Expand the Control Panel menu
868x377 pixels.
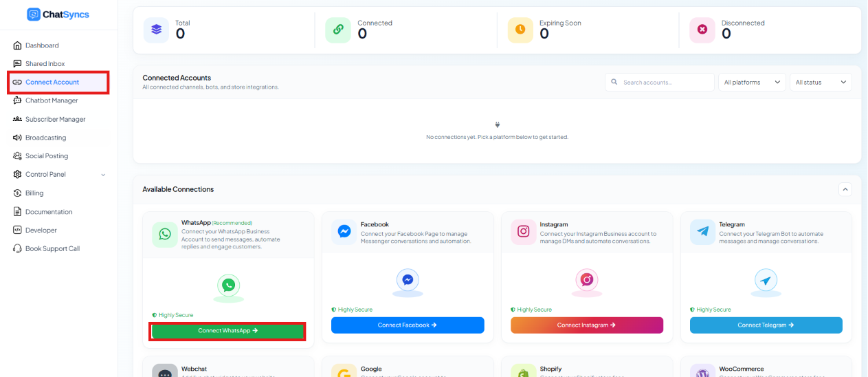[x=58, y=175]
